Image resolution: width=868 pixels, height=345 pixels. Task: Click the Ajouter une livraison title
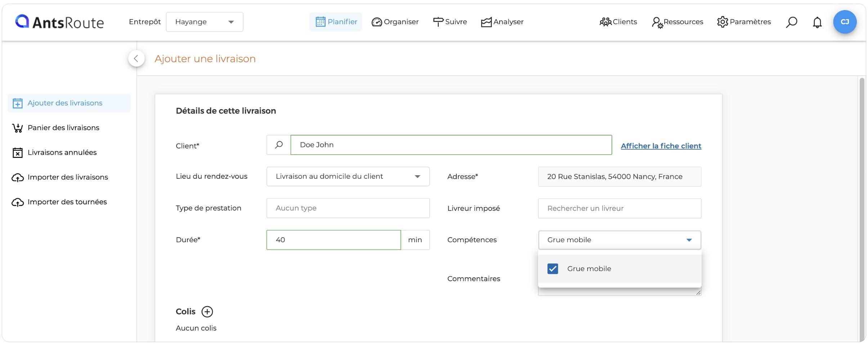point(205,59)
